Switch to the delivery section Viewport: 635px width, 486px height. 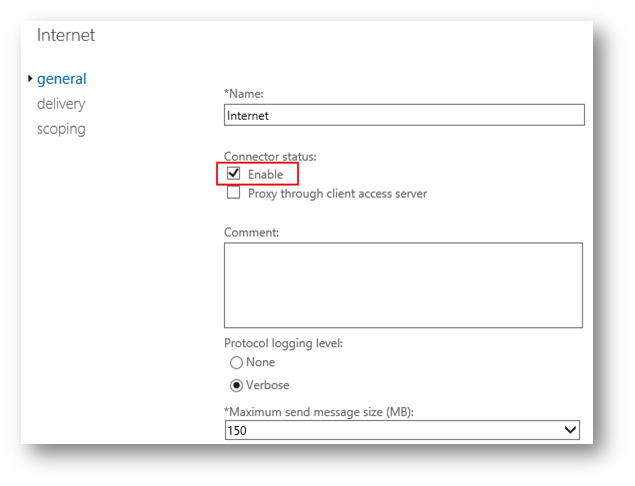61,104
